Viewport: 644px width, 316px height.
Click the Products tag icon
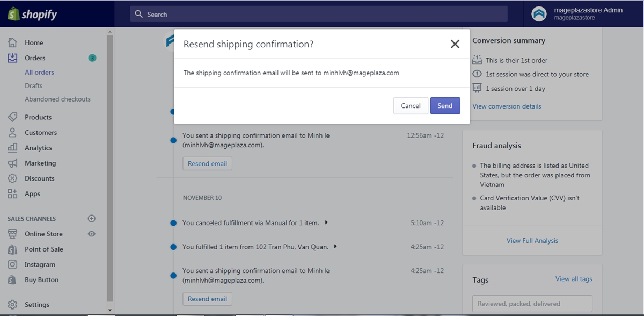12,117
